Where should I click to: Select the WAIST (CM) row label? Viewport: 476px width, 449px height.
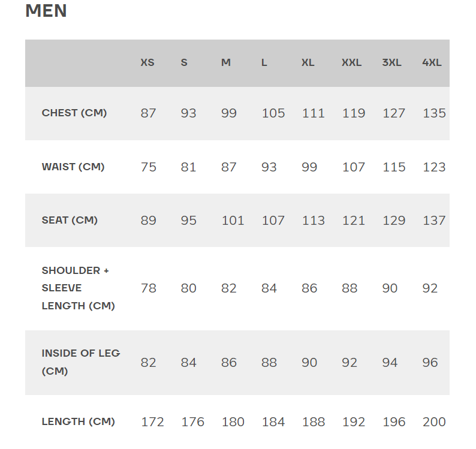point(73,167)
